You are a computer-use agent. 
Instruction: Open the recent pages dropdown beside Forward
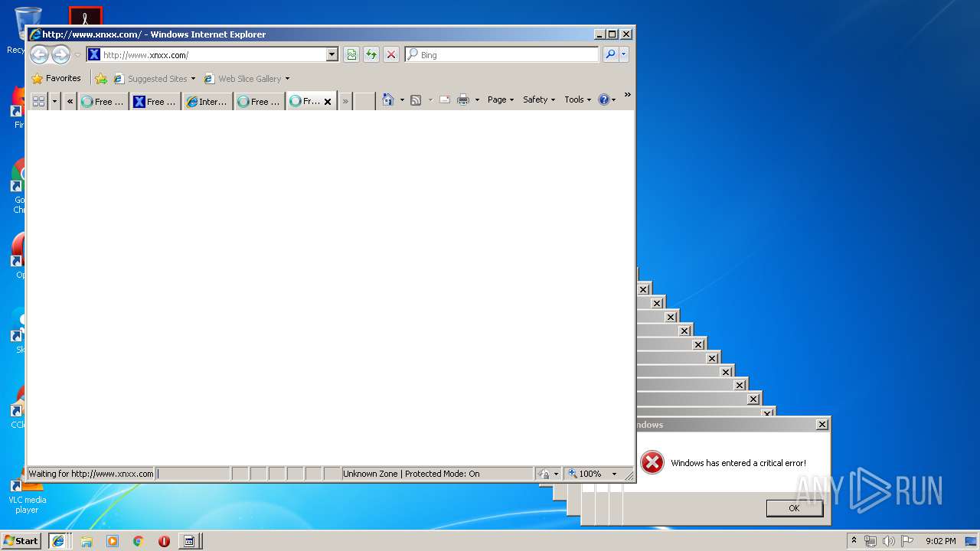click(77, 55)
